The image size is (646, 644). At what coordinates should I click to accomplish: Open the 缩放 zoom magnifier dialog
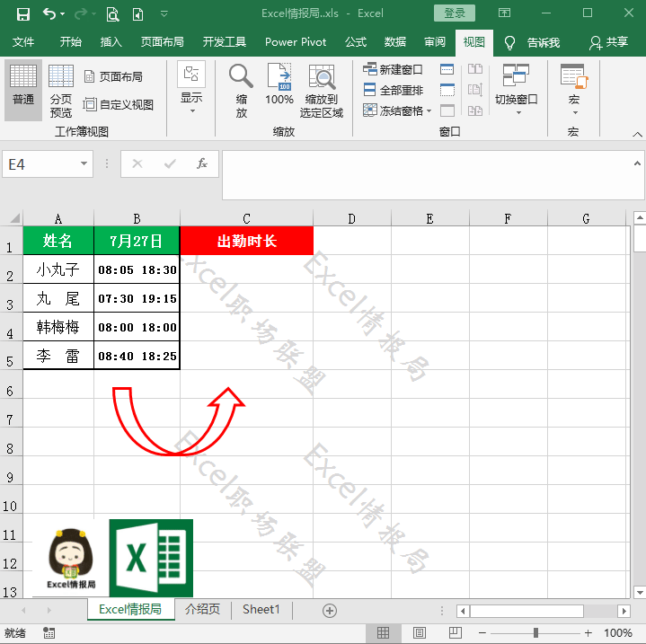pyautogui.click(x=242, y=91)
